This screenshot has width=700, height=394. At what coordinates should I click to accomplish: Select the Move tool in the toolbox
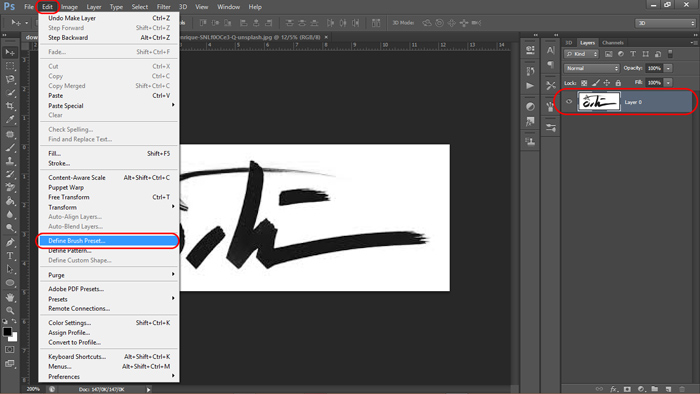[10, 53]
